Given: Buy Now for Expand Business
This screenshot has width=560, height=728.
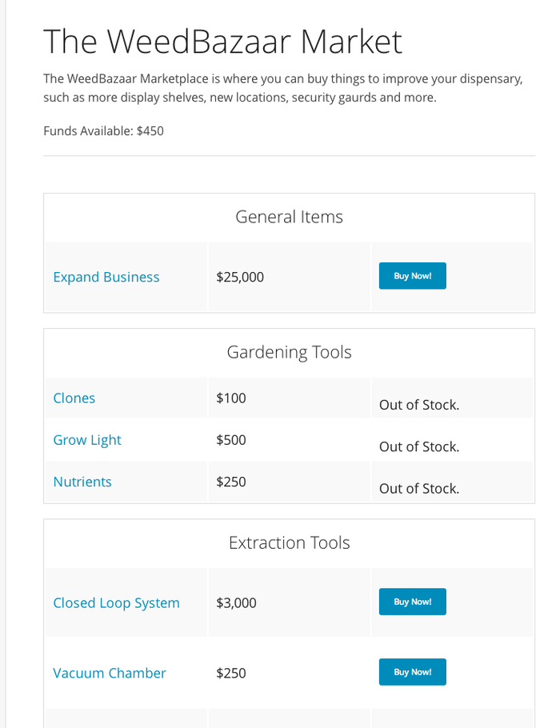Looking at the screenshot, I should [412, 276].
